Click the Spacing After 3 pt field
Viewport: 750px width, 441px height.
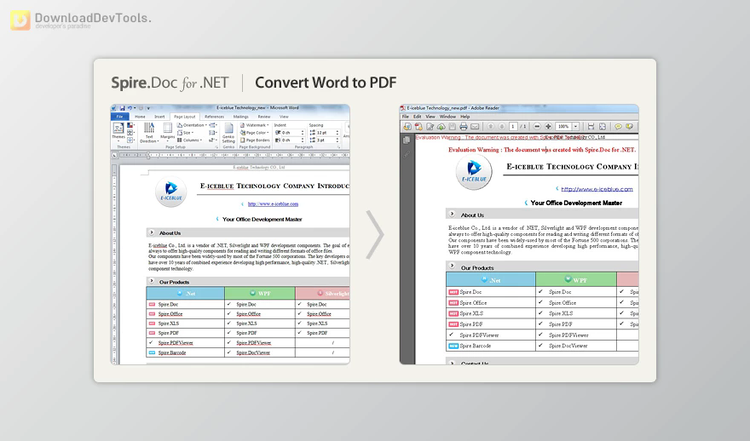tap(327, 140)
